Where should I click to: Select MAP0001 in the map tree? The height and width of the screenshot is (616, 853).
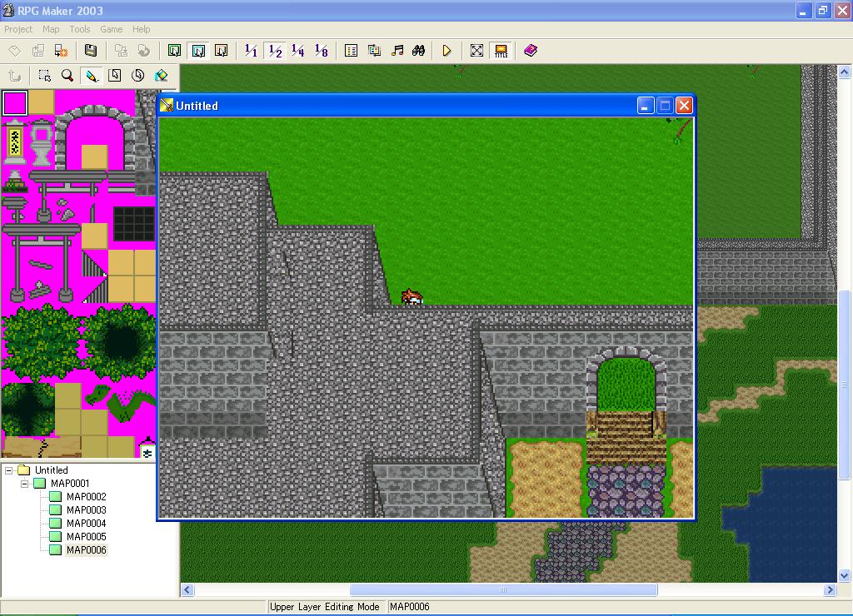tap(70, 484)
